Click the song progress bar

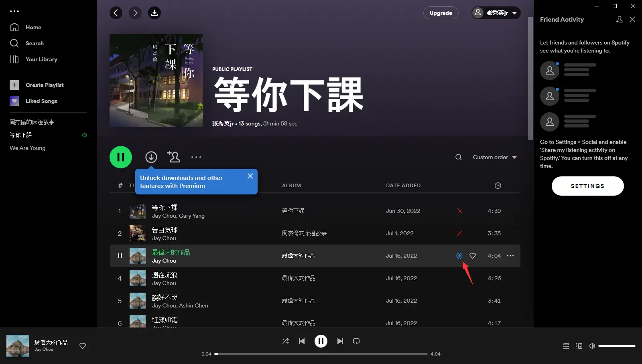point(321,354)
